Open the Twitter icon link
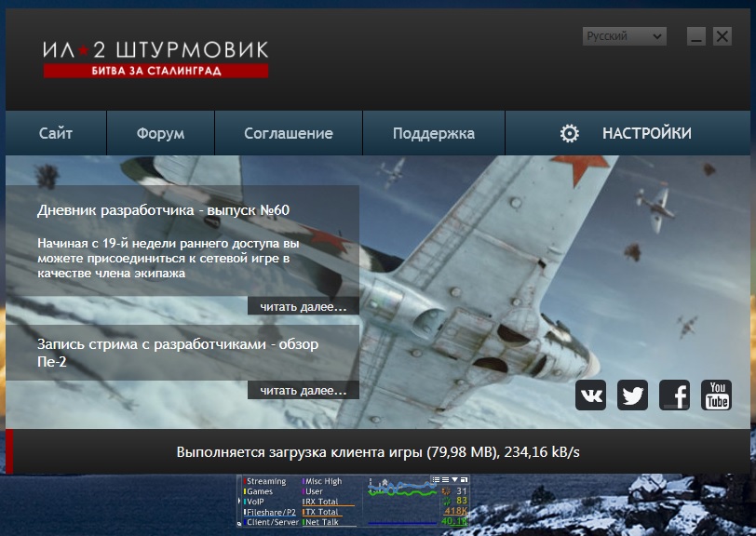The image size is (756, 536). 632,395
